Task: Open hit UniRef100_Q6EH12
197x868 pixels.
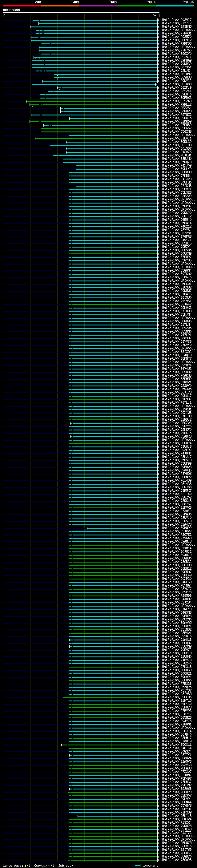Action: coord(177,568)
